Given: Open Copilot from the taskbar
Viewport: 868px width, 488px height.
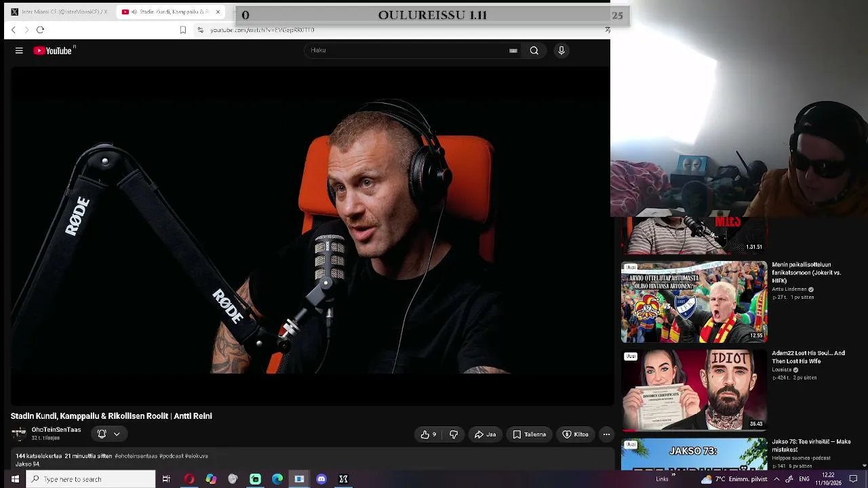Looking at the screenshot, I should (211, 479).
